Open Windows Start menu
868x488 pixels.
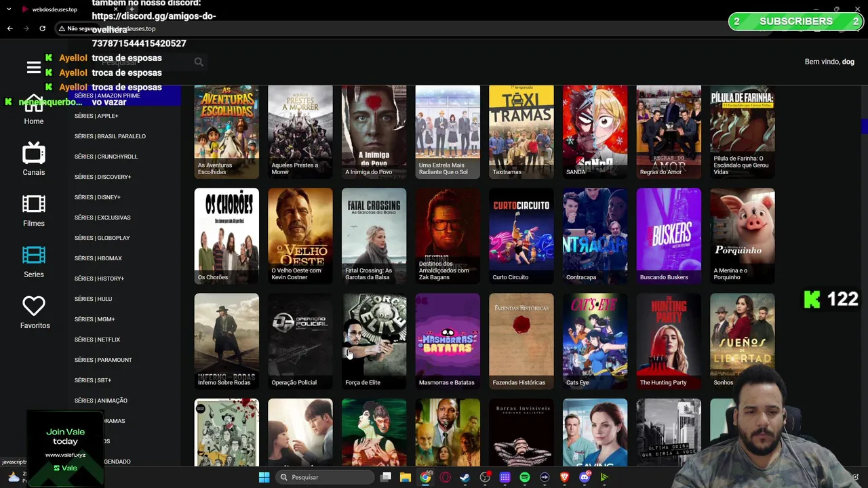tap(264, 477)
